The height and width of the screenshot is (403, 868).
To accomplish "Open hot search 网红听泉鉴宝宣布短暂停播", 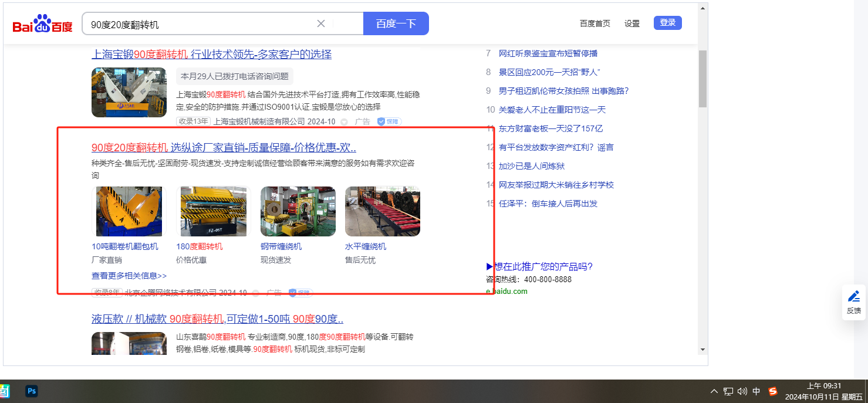I will click(548, 53).
